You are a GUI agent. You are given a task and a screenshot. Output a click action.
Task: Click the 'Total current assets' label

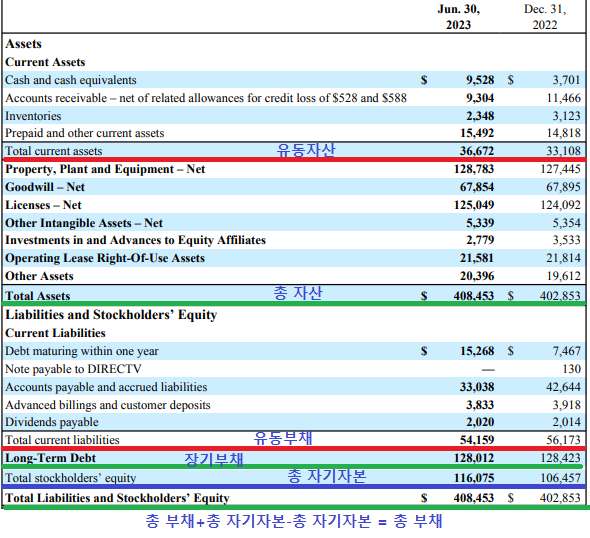click(53, 151)
